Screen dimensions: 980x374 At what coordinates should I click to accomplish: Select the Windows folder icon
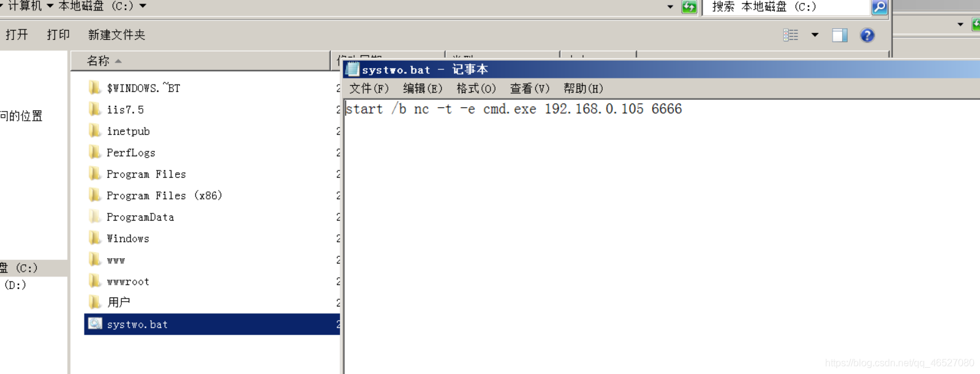[94, 238]
